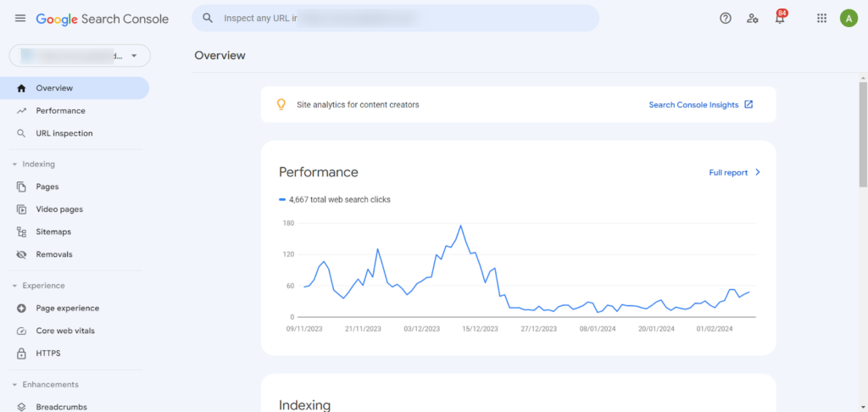Open the Google apps grid

pos(821,19)
